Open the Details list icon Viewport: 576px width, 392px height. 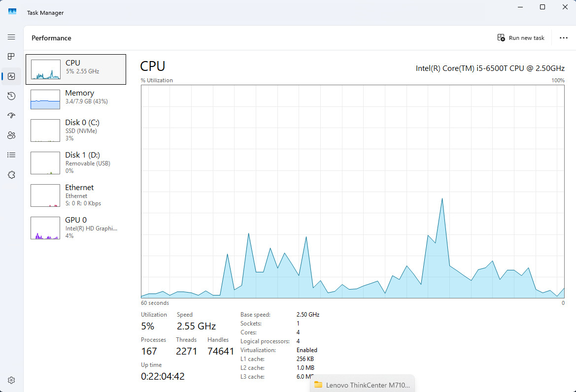click(11, 155)
